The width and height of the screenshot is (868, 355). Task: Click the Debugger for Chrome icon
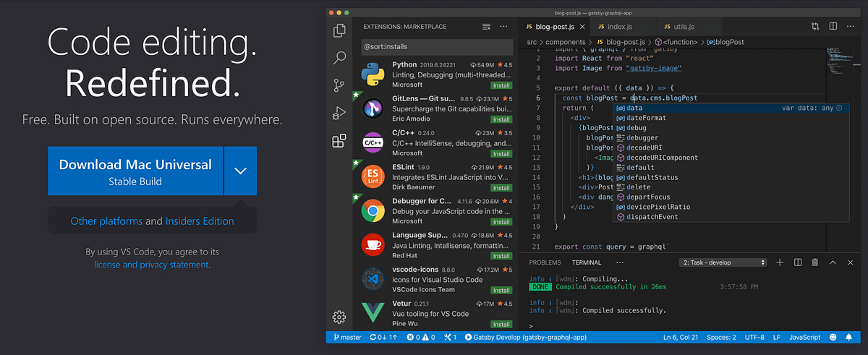click(x=373, y=212)
